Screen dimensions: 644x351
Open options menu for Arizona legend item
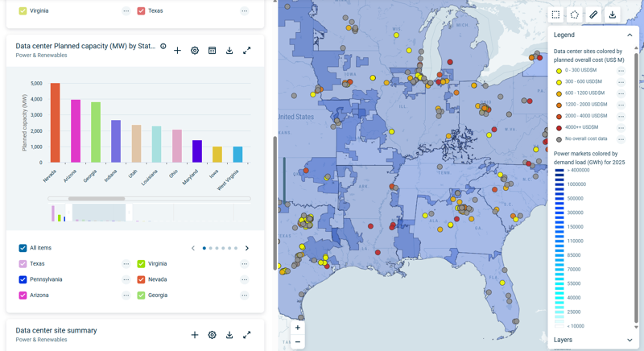(126, 295)
